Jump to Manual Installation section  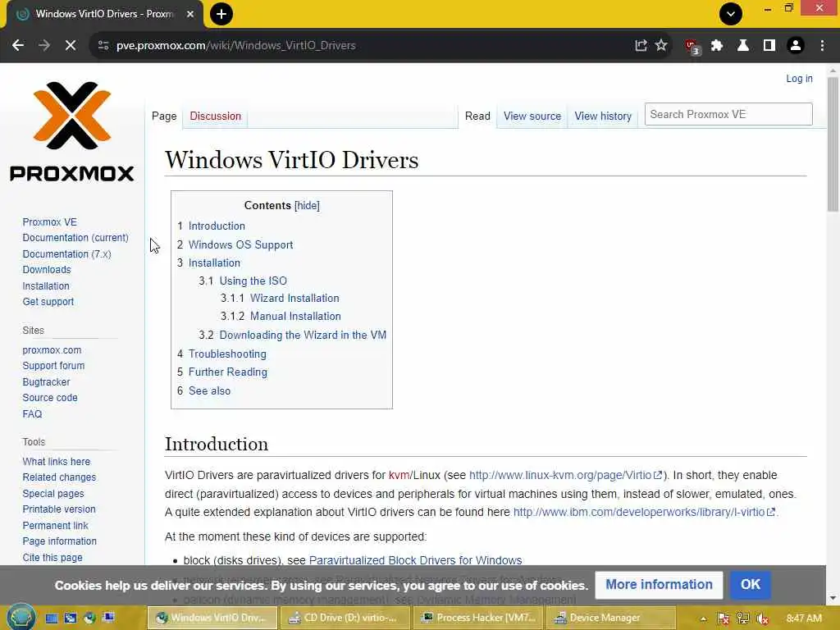295,317
